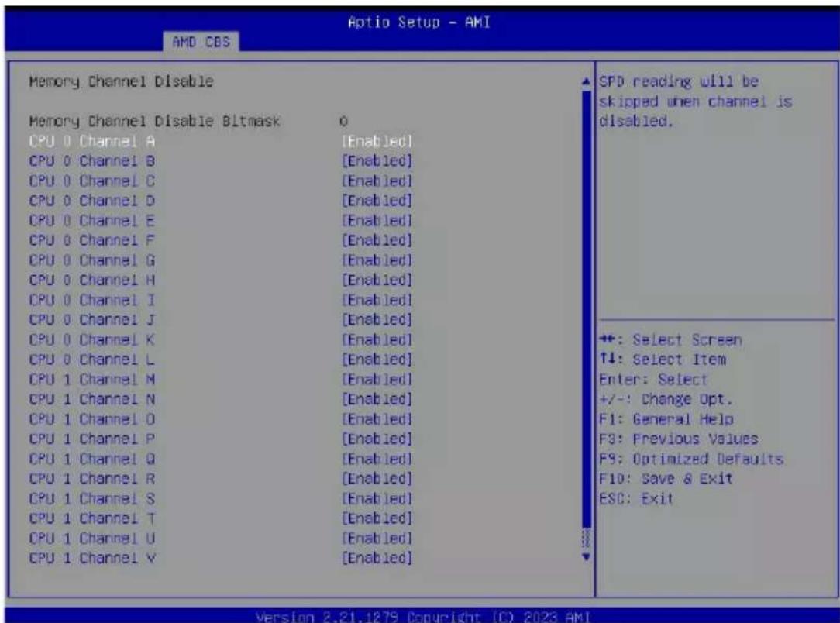The width and height of the screenshot is (840, 623).
Task: Click the Aptio Setup - AMI title
Action: [x=419, y=22]
